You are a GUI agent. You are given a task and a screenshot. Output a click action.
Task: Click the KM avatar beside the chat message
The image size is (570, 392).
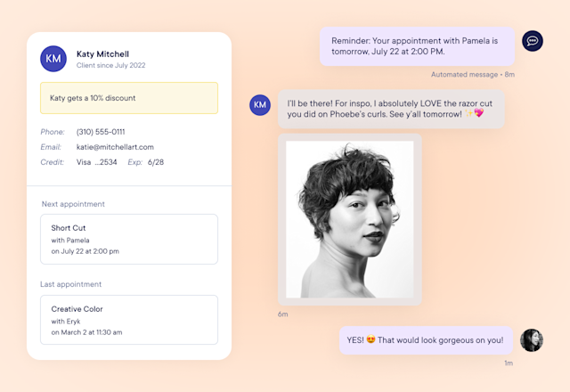260,105
